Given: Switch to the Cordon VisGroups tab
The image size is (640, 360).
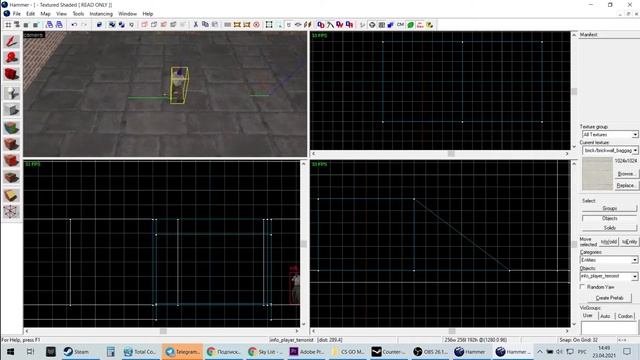Looking at the screenshot, I should click(625, 316).
